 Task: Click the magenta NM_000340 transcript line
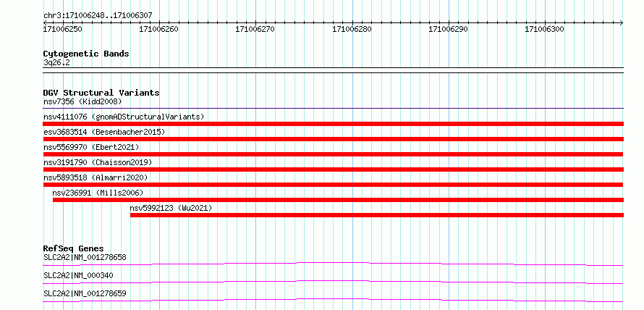tap(333, 282)
